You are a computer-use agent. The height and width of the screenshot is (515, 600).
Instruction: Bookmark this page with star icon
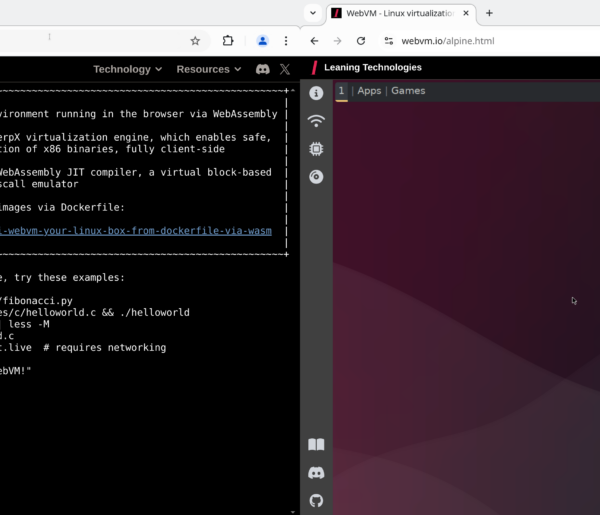[x=195, y=41]
